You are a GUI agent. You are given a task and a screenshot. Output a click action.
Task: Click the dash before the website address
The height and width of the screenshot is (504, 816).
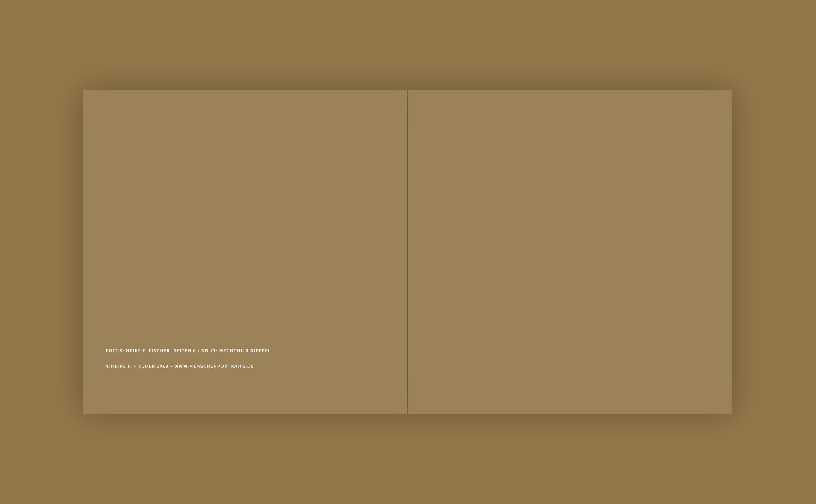[171, 366]
